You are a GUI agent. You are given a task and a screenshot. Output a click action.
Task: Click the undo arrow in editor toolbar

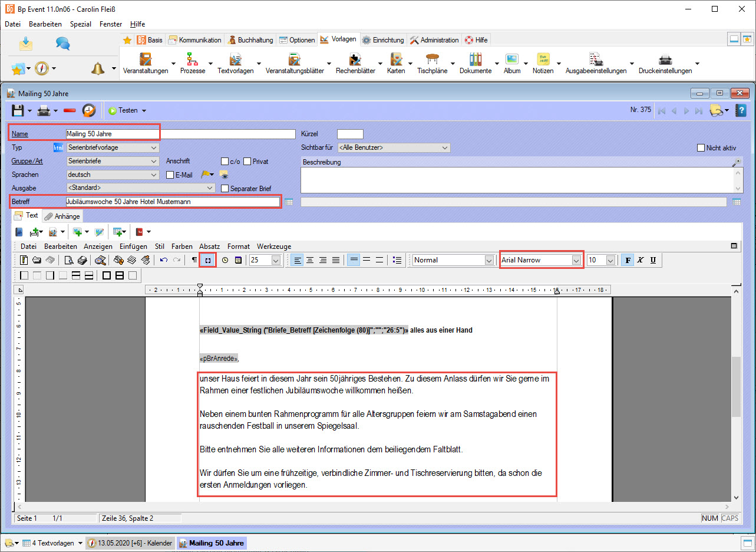pyautogui.click(x=164, y=260)
